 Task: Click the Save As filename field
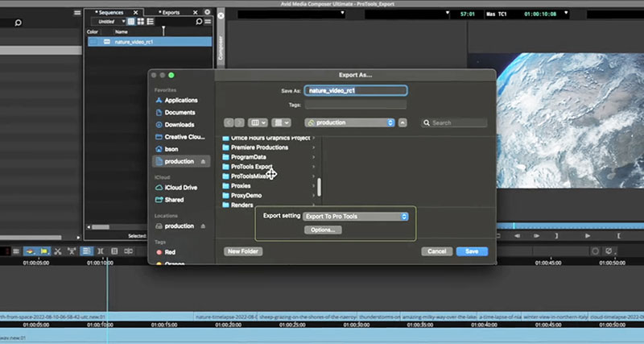coord(356,91)
